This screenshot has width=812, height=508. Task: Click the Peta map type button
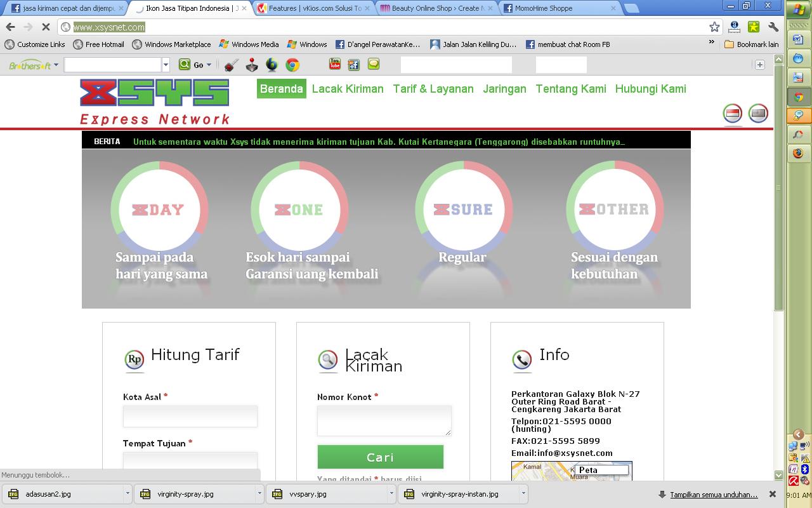tap(601, 470)
